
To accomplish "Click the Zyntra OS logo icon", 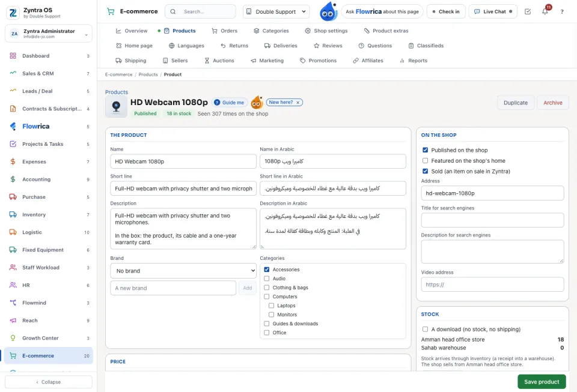I will point(13,13).
